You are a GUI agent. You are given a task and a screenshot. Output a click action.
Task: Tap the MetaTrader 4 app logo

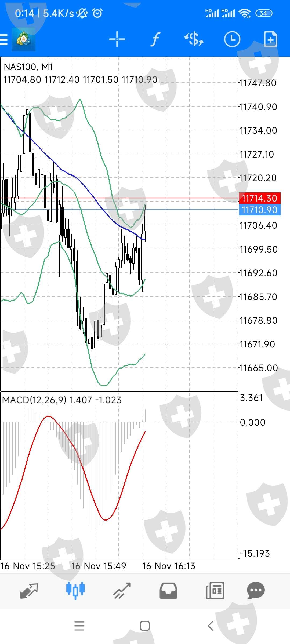(24, 39)
